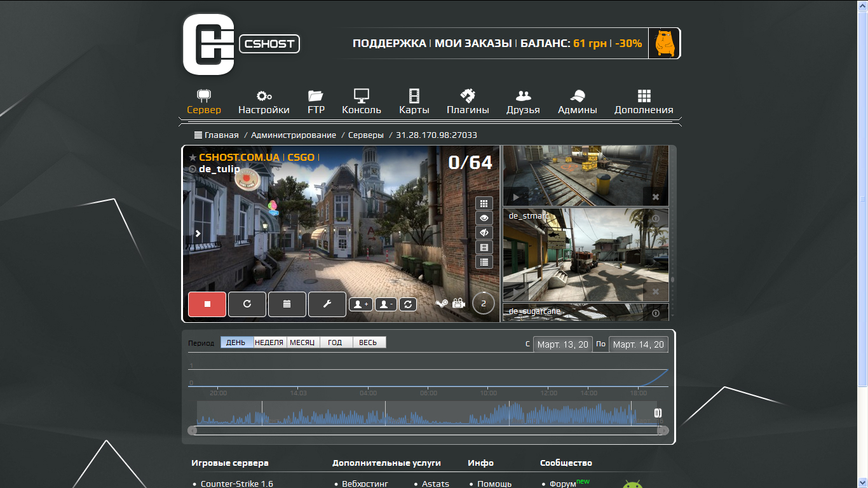Screen dimensions: 868x488
Task: Expand the side panel with left chevron
Action: tap(198, 233)
